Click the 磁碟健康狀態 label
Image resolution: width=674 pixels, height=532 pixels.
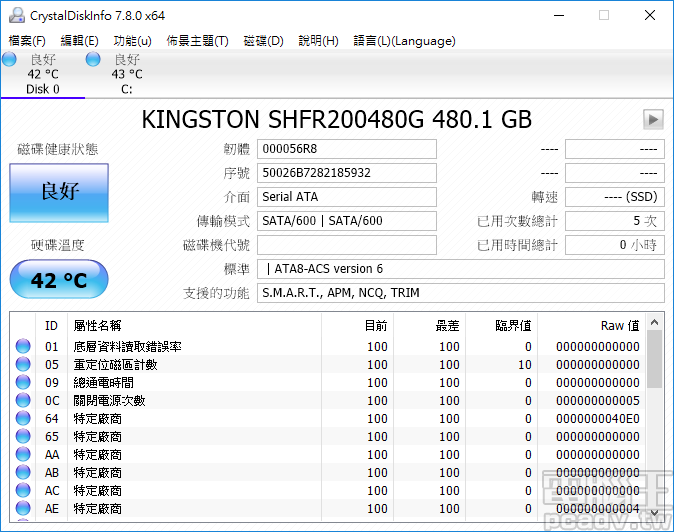[58, 149]
